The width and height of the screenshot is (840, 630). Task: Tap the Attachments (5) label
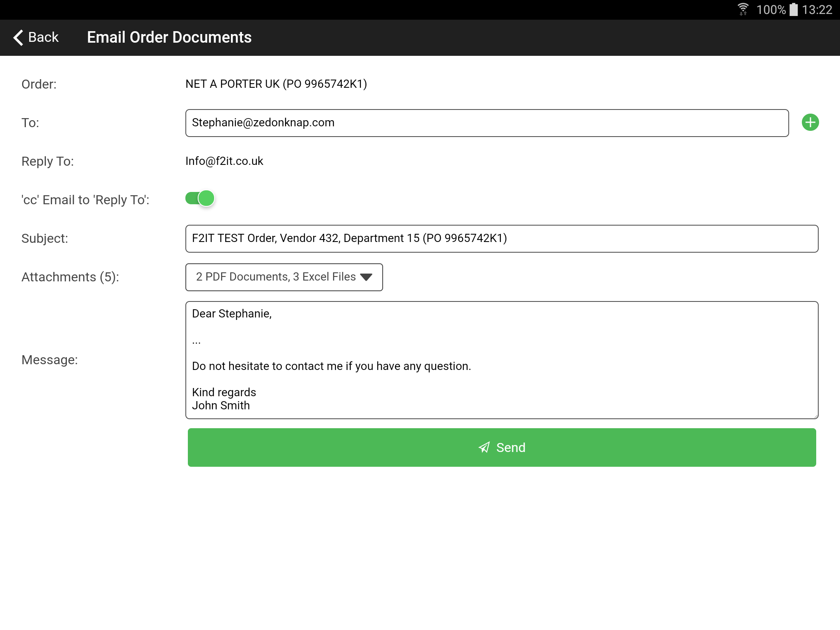tap(70, 277)
